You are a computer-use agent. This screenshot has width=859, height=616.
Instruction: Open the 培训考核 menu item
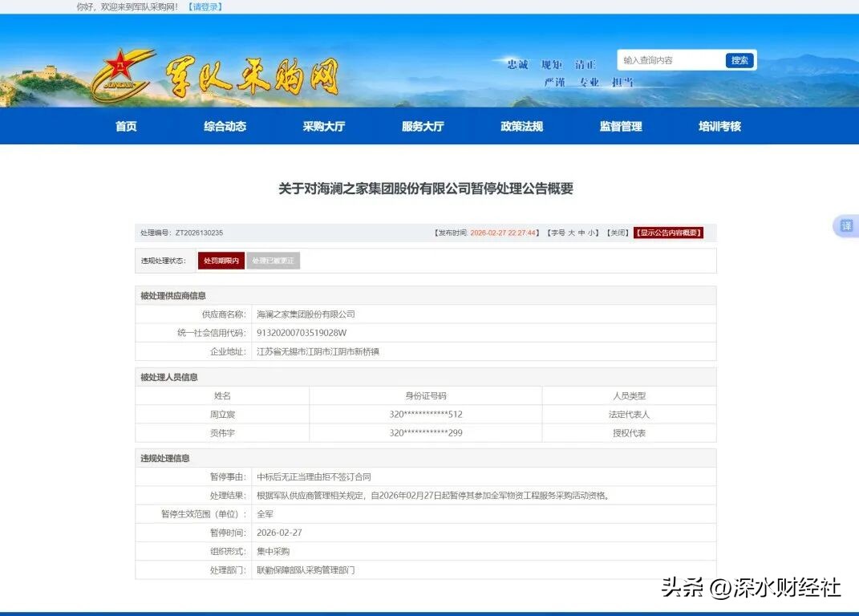tap(719, 126)
